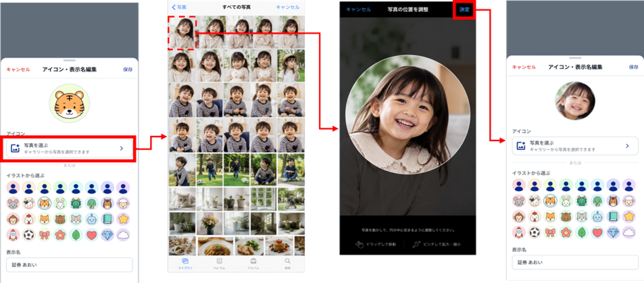The width and height of the screenshot is (644, 283).
Task: Select the Shiba dog illustration on the photo-avatar screen
Action: pyautogui.click(x=550, y=216)
